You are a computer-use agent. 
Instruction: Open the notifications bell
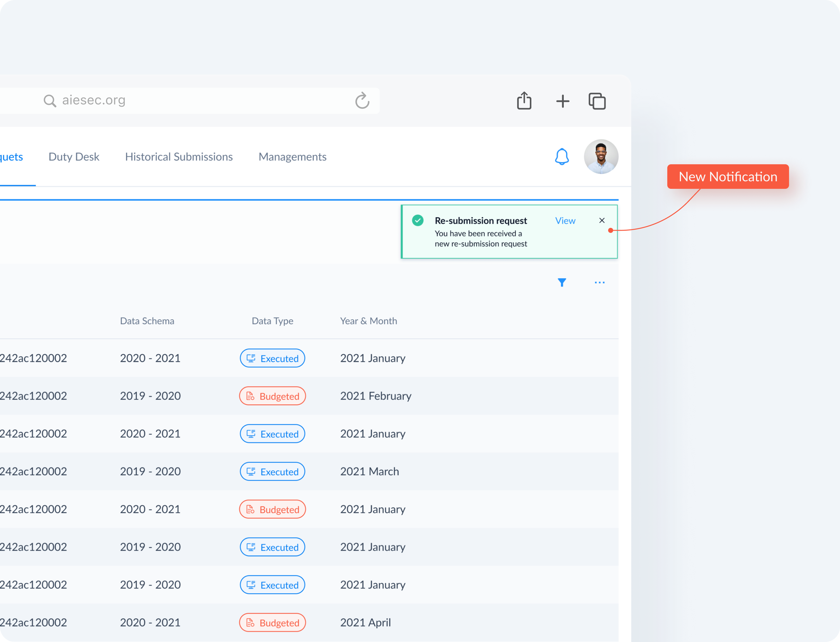(x=562, y=157)
